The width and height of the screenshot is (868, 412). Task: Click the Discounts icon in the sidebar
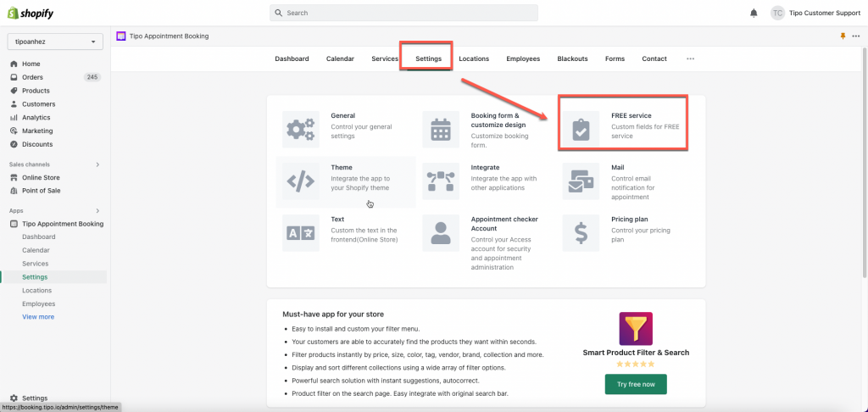[14, 144]
